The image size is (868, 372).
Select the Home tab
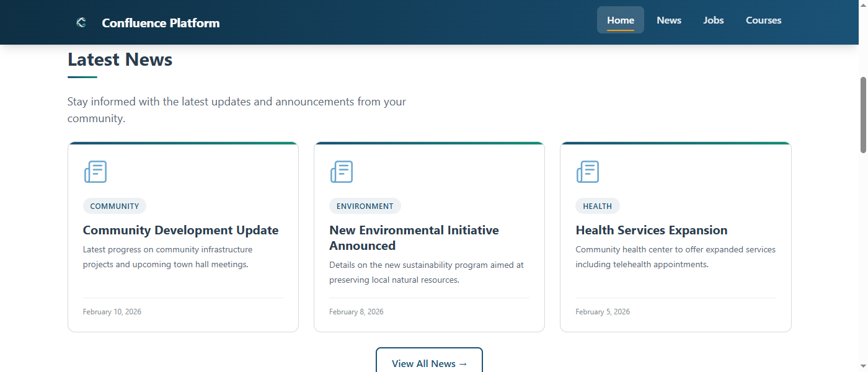pos(620,20)
